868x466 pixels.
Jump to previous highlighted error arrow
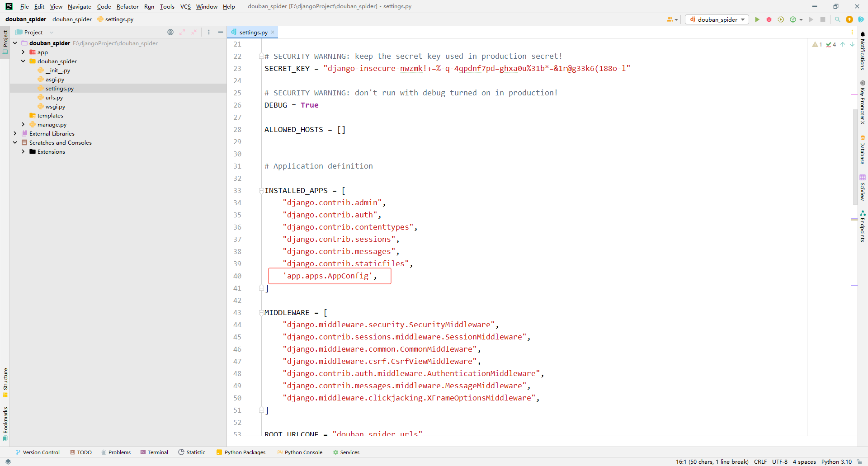tap(843, 44)
